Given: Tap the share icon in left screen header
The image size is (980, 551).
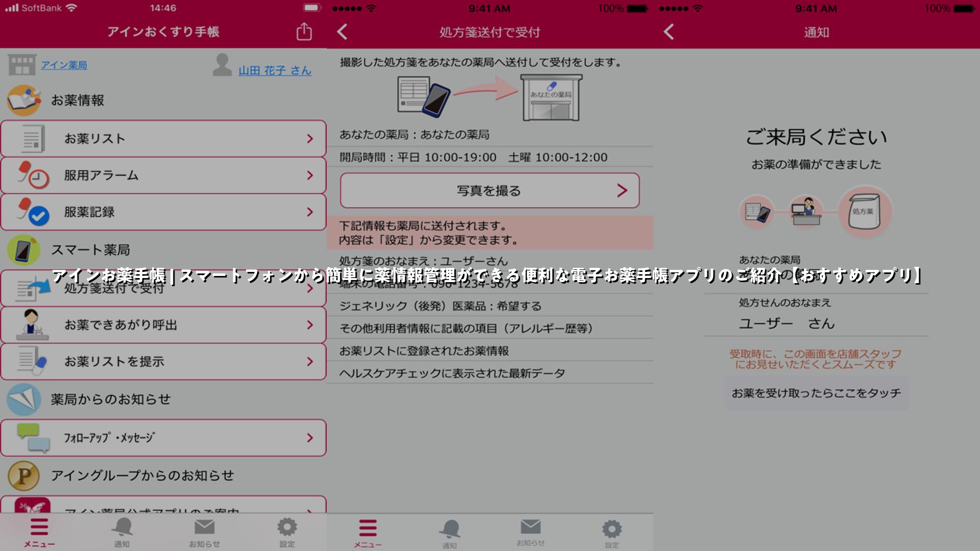Looking at the screenshot, I should coord(304,31).
